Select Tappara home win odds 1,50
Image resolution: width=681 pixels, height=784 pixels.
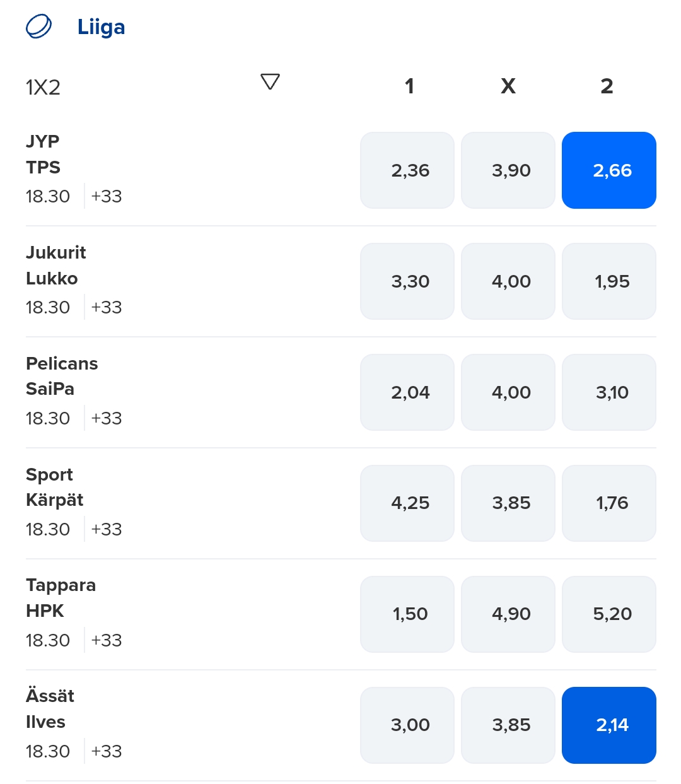[x=407, y=614]
